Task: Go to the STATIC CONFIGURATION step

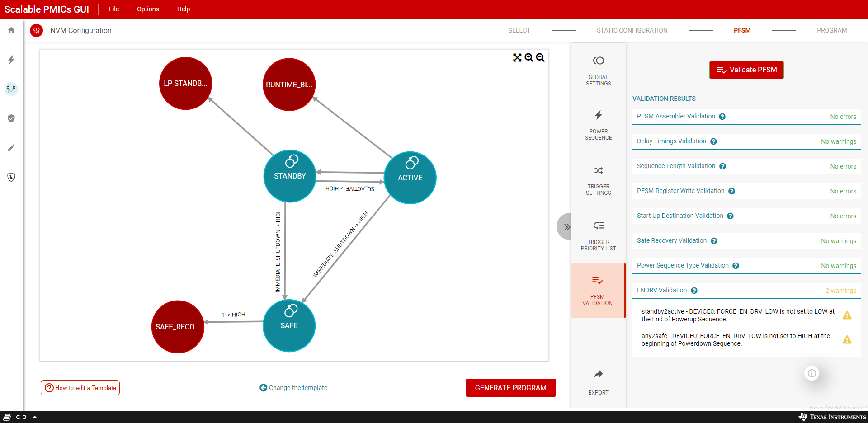Action: [x=632, y=30]
